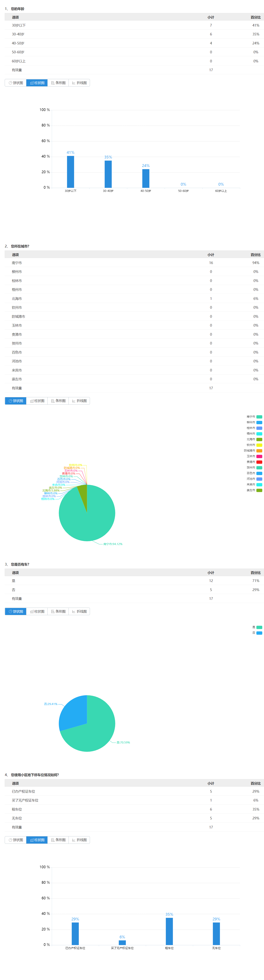Image resolution: width=264 pixels, height=980 pixels.
Task: Switch the parking question to 饼状图 view
Action: click(x=16, y=840)
